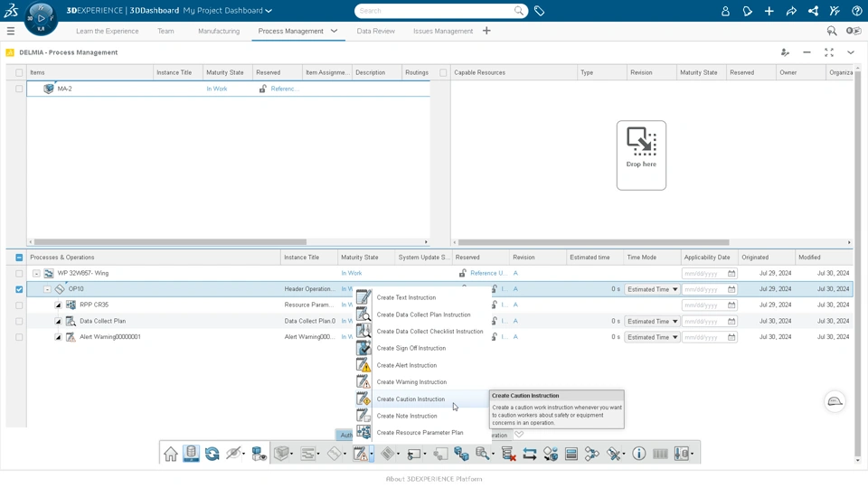Viewport: 868px width, 488px height.
Task: Open the help question mark icon
Action: [x=857, y=11]
